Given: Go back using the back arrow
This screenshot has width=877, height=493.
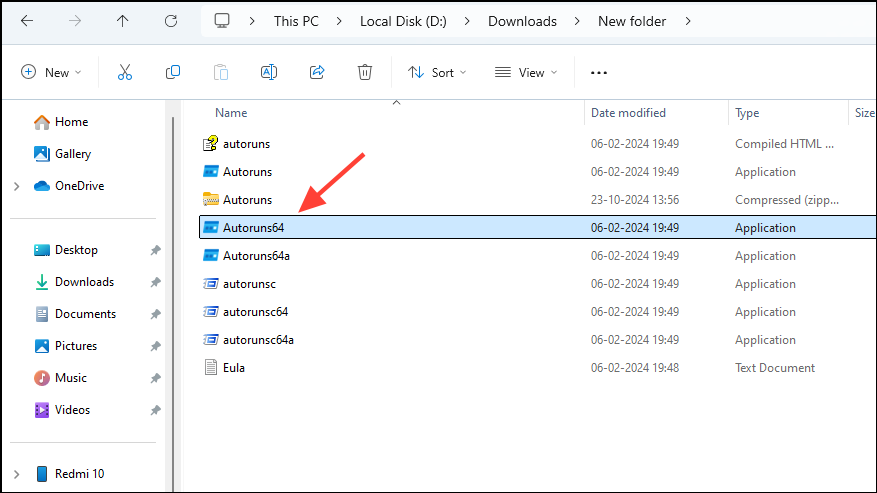Looking at the screenshot, I should pyautogui.click(x=27, y=21).
